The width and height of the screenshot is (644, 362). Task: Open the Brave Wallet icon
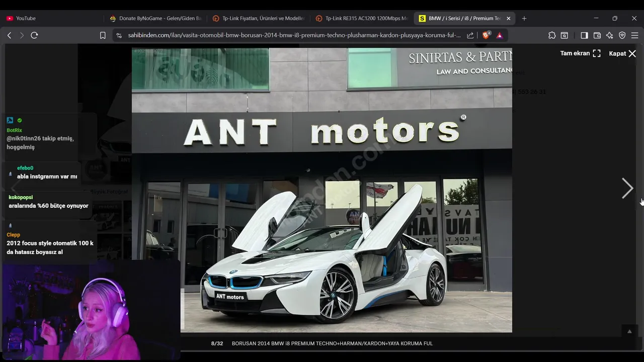(597, 35)
